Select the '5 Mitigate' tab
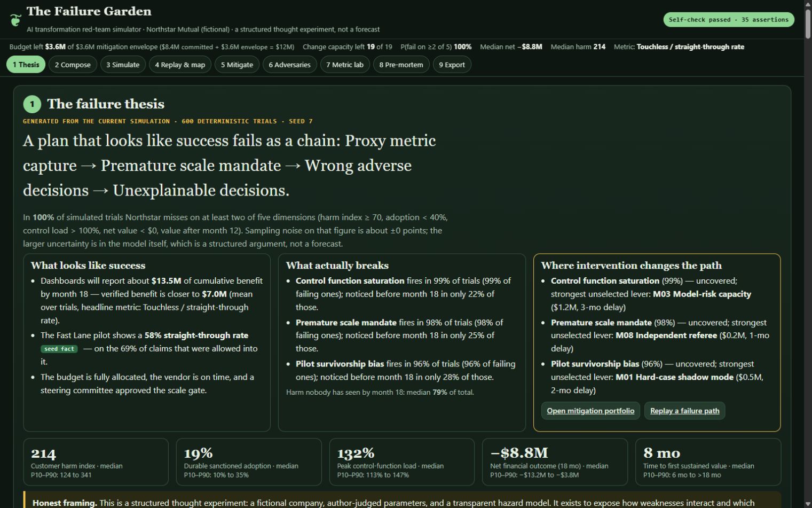The width and height of the screenshot is (812, 508). click(237, 65)
